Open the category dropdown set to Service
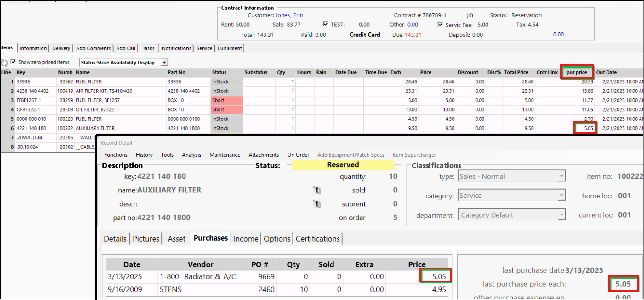This screenshot has height=300, width=644. 561,196
